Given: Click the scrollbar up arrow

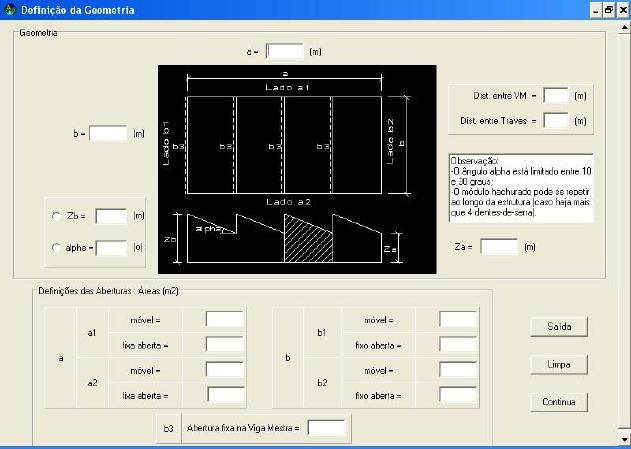Looking at the screenshot, I should (x=624, y=28).
